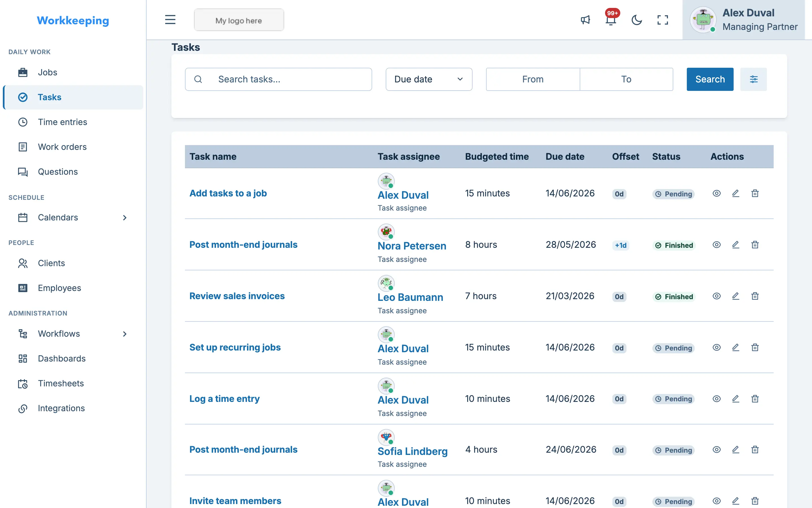
Task: Click the To date field
Action: (x=626, y=79)
